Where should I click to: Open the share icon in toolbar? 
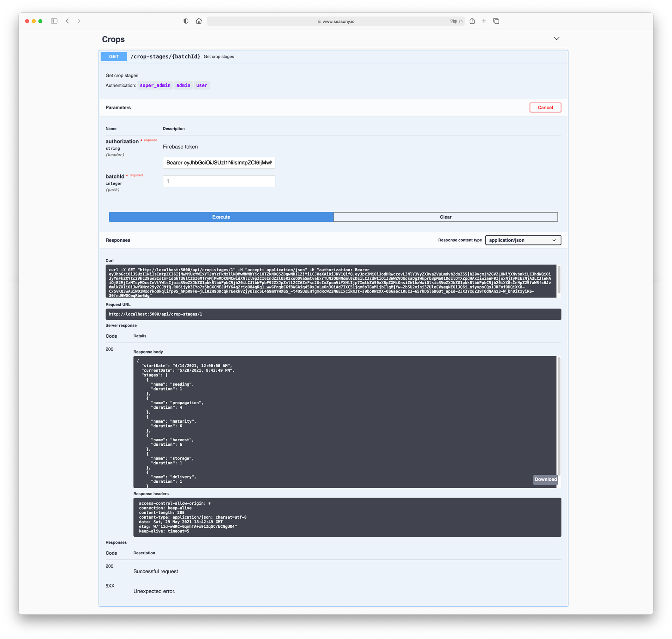click(472, 21)
